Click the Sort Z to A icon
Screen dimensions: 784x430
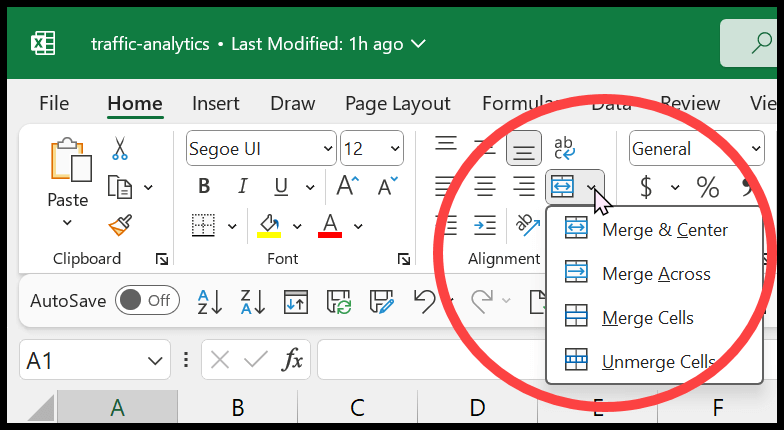click(x=252, y=301)
